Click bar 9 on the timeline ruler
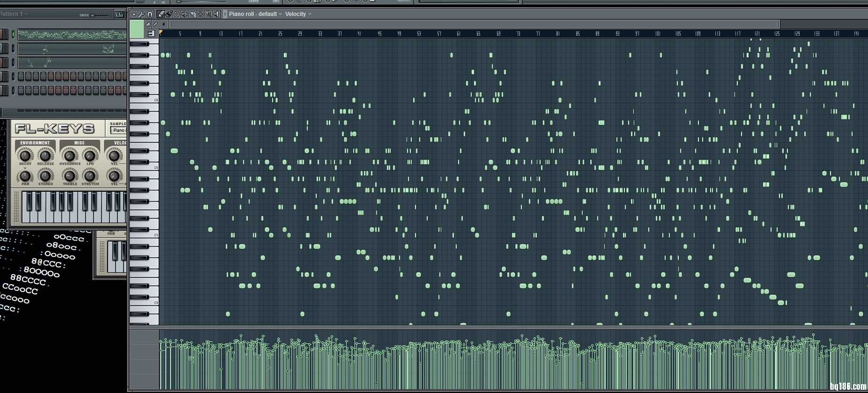The height and width of the screenshot is (393, 868). [x=200, y=34]
